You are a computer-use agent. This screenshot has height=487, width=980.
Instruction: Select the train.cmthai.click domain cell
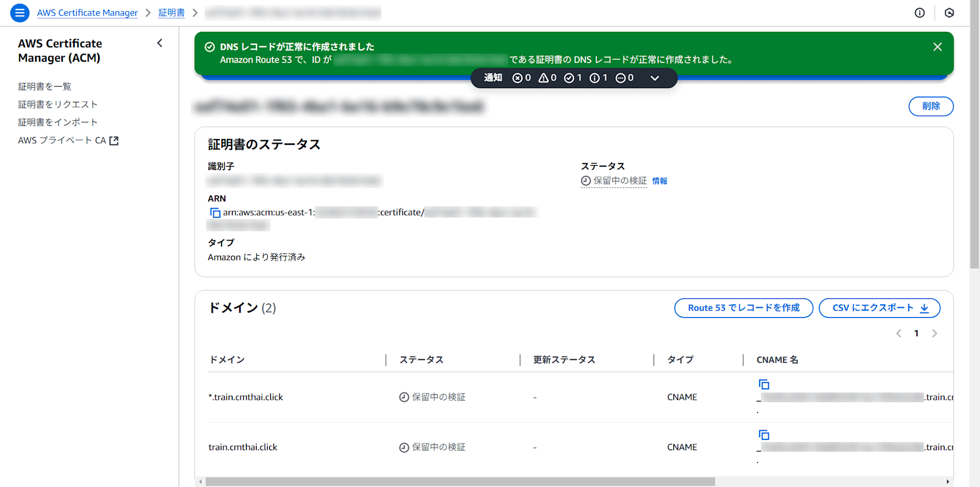(x=243, y=447)
